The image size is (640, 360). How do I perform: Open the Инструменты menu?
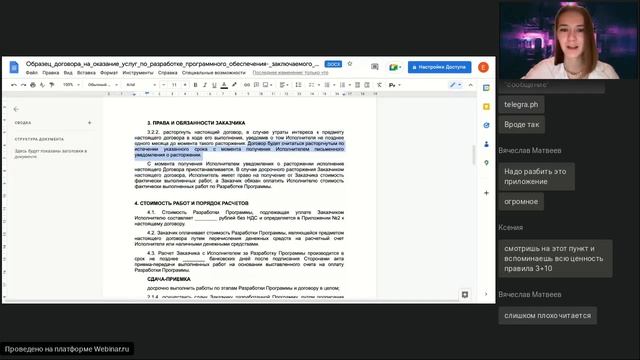coord(138,73)
